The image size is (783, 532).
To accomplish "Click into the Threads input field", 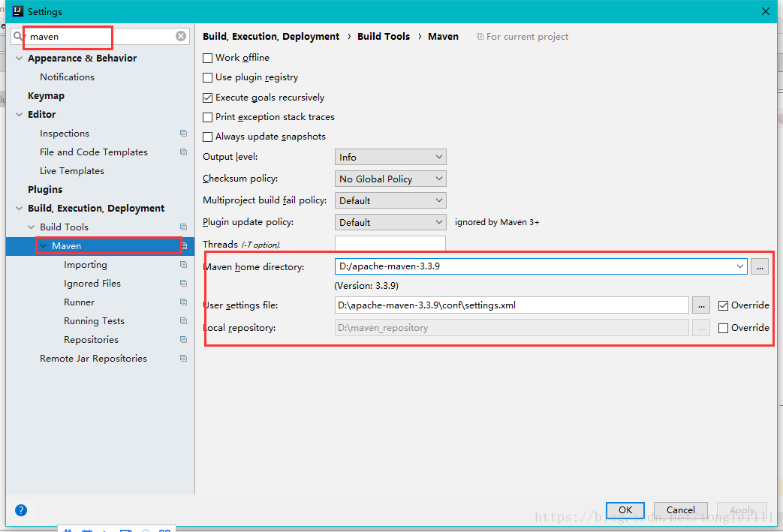I will click(390, 244).
